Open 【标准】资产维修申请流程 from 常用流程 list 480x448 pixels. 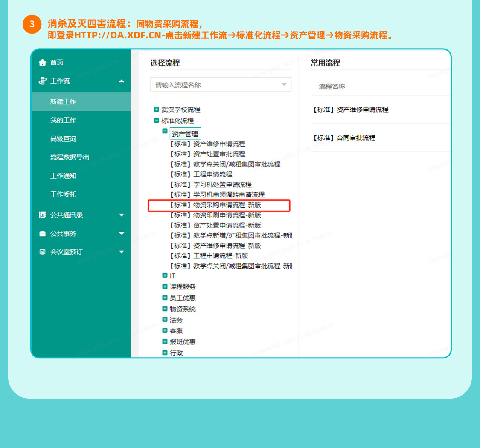350,110
